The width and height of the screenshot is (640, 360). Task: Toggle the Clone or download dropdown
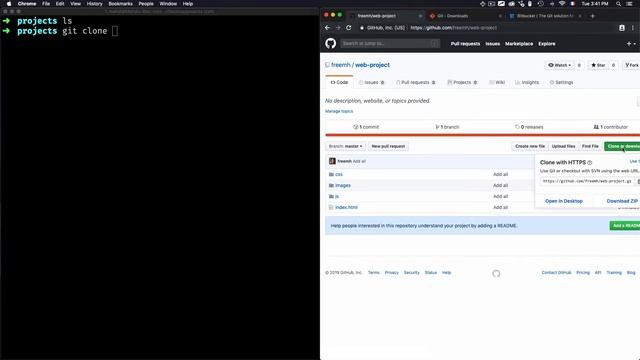622,146
